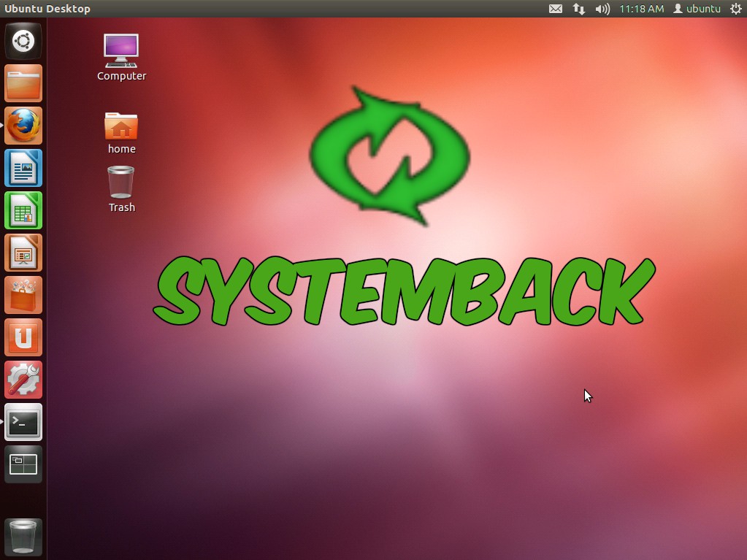
Task: Open System Settings wrench and gear icon
Action: click(23, 380)
